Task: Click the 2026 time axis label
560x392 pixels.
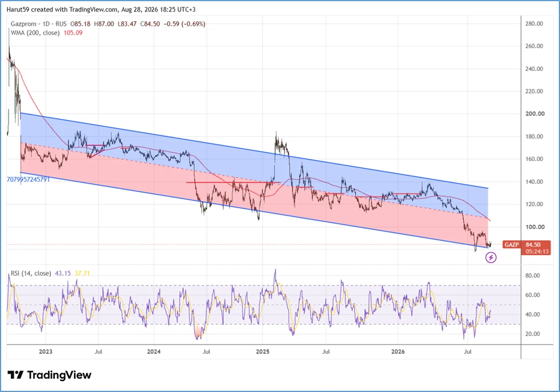Action: (398, 352)
